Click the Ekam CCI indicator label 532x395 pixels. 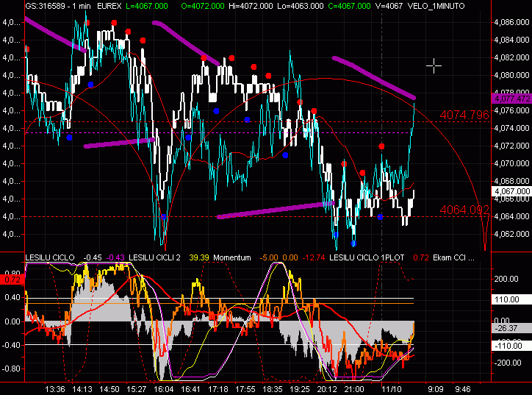456,257
